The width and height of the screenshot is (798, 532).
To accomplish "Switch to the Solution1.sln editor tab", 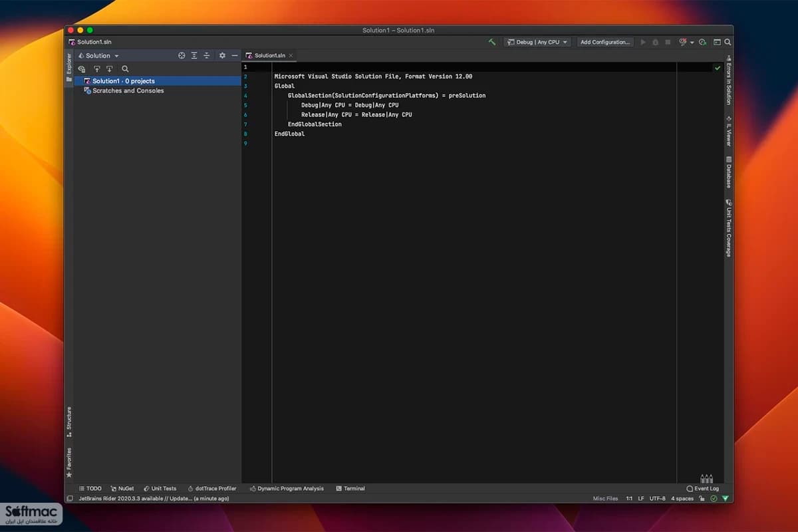I will coord(268,55).
